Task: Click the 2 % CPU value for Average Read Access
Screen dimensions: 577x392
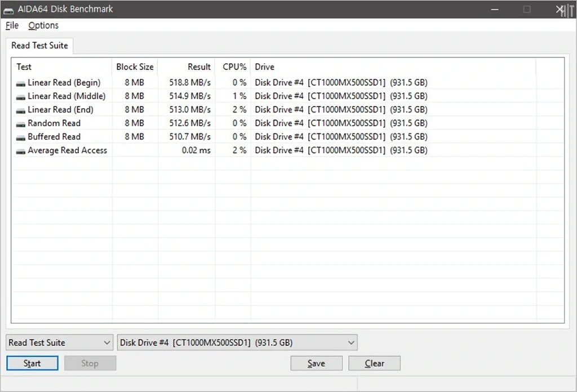Action: pyautogui.click(x=239, y=150)
